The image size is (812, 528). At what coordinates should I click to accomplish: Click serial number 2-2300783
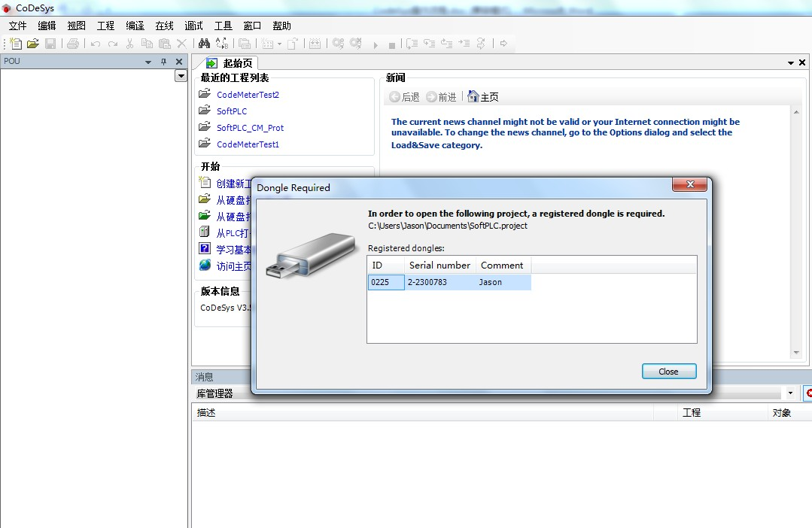[427, 282]
